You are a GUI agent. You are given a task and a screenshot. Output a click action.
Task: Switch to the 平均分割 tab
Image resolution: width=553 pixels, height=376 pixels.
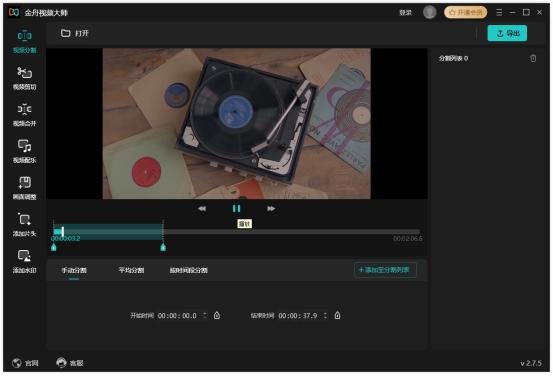(131, 270)
